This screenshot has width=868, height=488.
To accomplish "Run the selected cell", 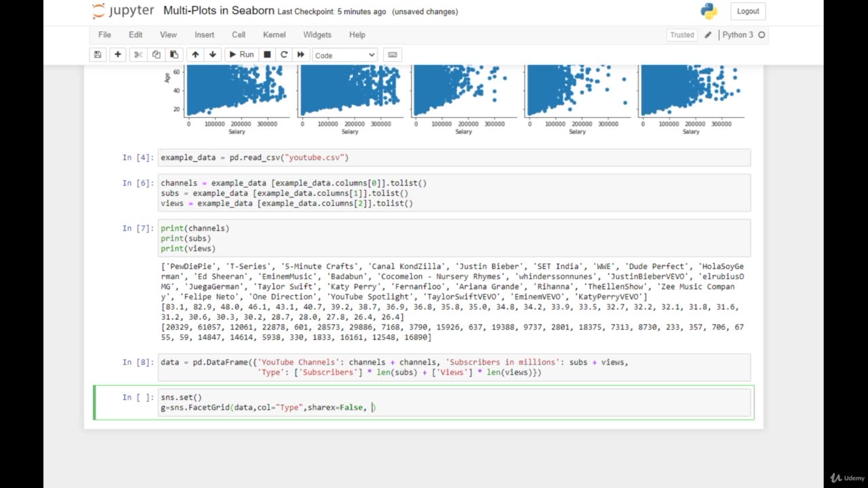I will [241, 55].
